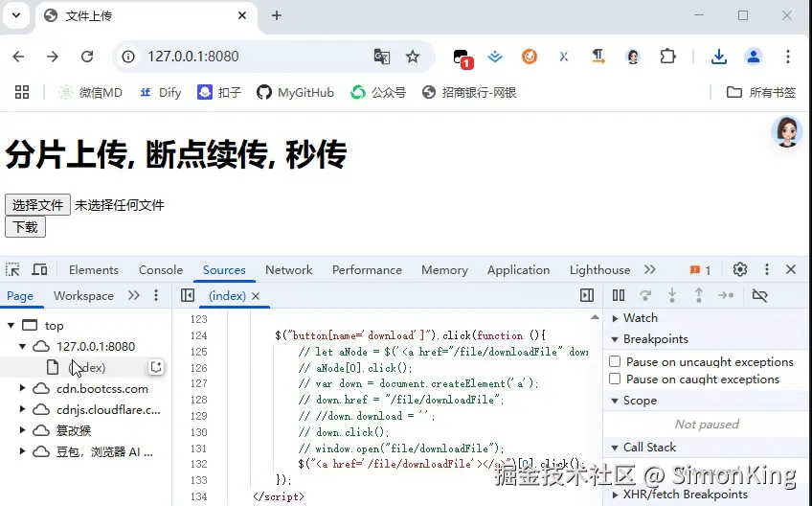Expand the Watch section
The height and width of the screenshot is (506, 812).
click(x=615, y=318)
